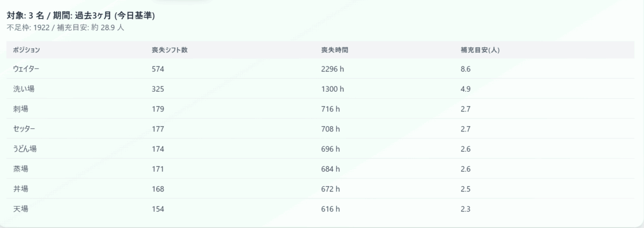This screenshot has width=644, height=228.
Task: Click the 補充目安(人) column header
Action: 480,50
